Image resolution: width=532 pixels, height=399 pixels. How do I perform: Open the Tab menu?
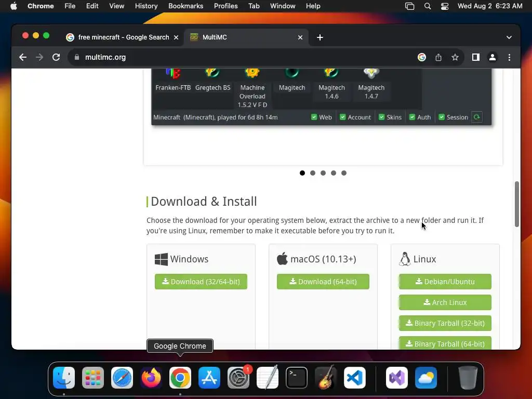pyautogui.click(x=254, y=6)
